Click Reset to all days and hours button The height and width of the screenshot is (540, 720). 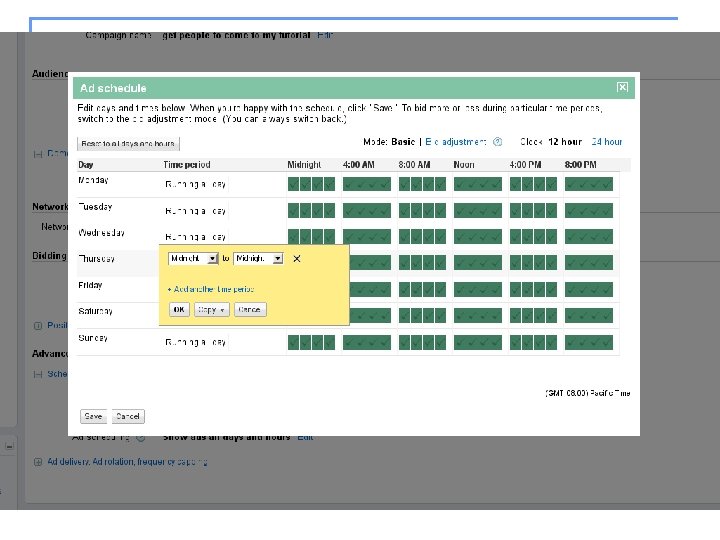pos(128,144)
